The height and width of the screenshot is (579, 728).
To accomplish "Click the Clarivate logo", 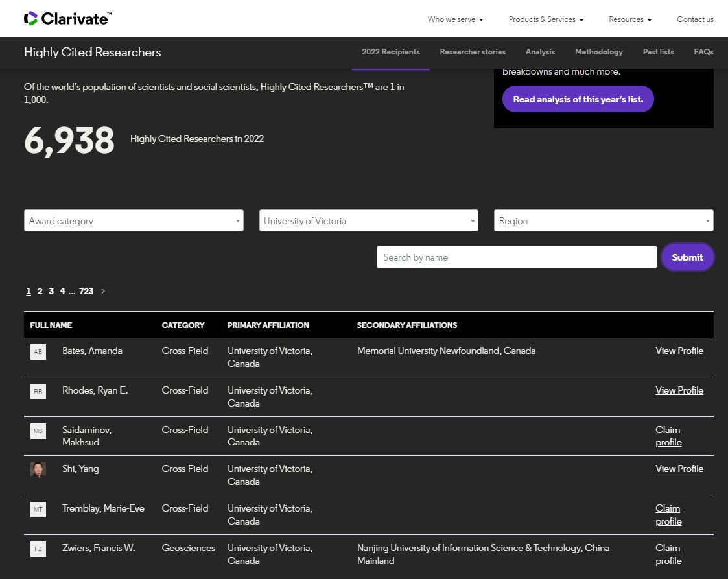I will coord(68,19).
